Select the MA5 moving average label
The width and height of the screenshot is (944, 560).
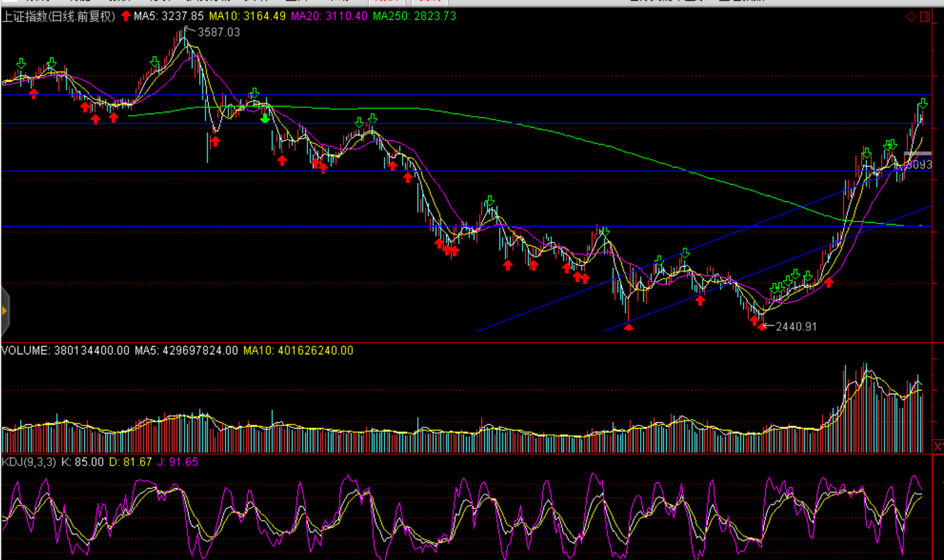(169, 17)
